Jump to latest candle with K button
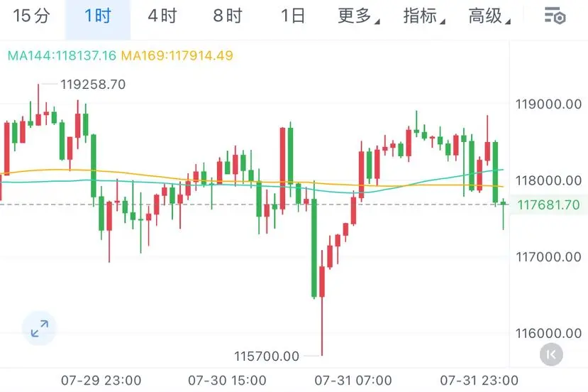 click(x=551, y=354)
